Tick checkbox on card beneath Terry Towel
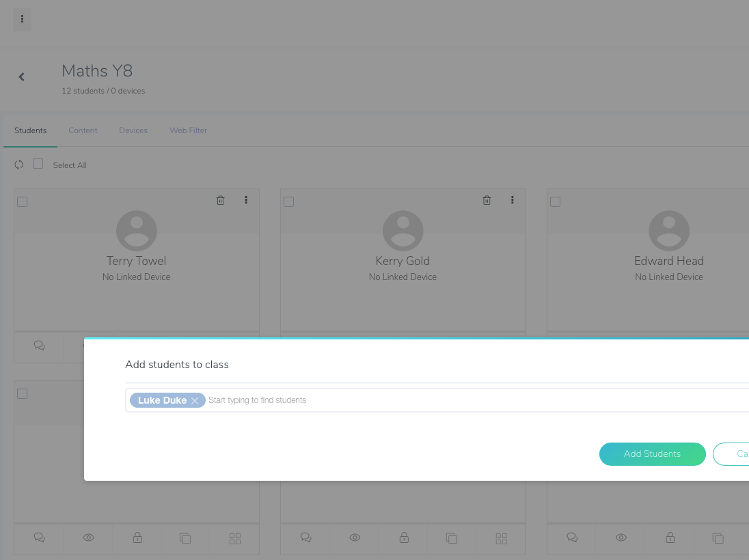749x560 pixels. [22, 393]
